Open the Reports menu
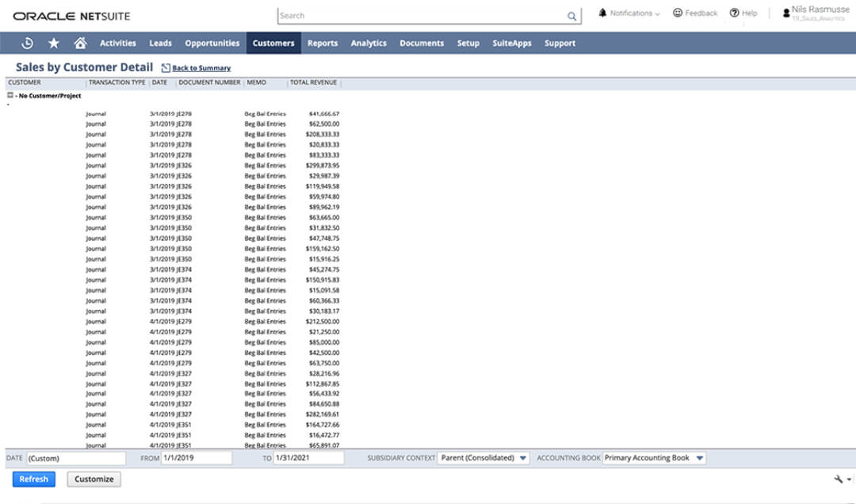Viewport: 856px width, 504px height. [323, 43]
